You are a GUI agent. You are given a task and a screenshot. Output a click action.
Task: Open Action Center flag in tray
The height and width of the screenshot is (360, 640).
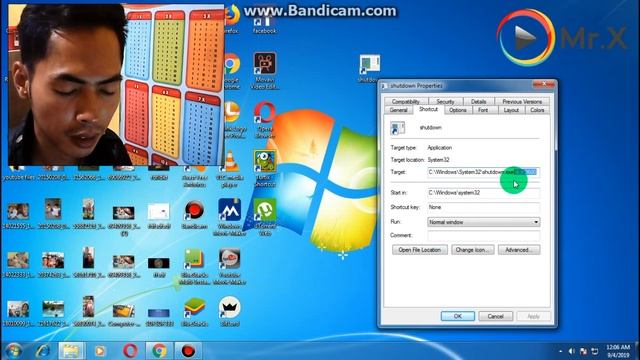click(583, 351)
